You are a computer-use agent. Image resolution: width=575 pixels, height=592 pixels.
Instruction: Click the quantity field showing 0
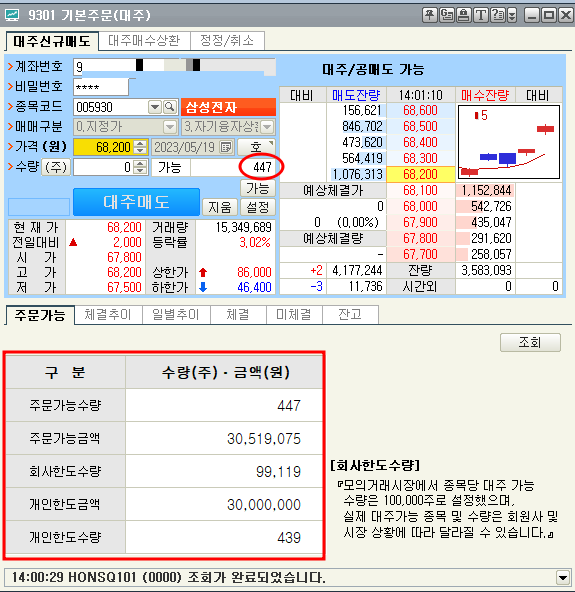(x=103, y=167)
